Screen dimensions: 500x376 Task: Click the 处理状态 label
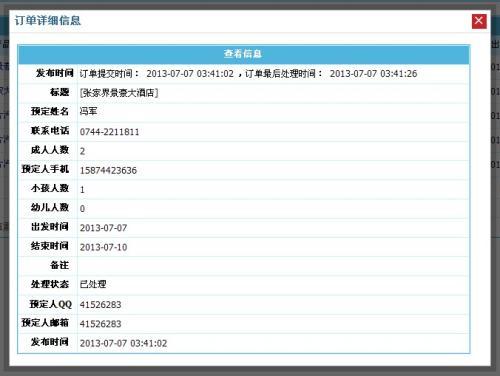point(50,284)
